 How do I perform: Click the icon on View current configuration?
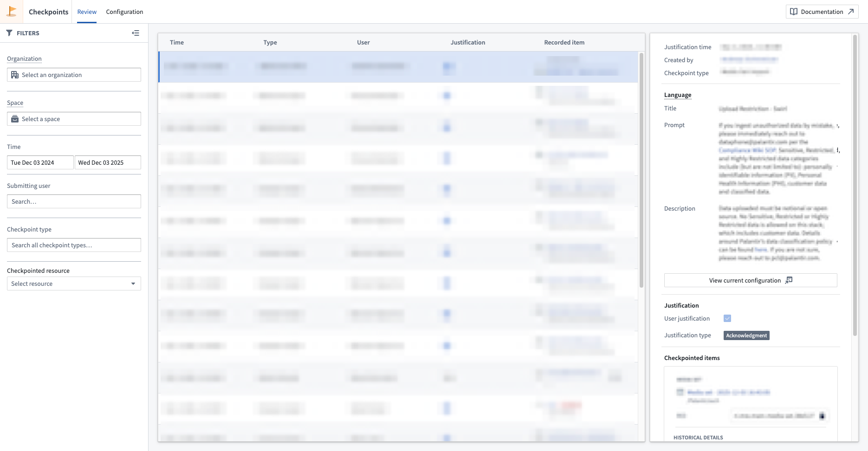pos(789,280)
